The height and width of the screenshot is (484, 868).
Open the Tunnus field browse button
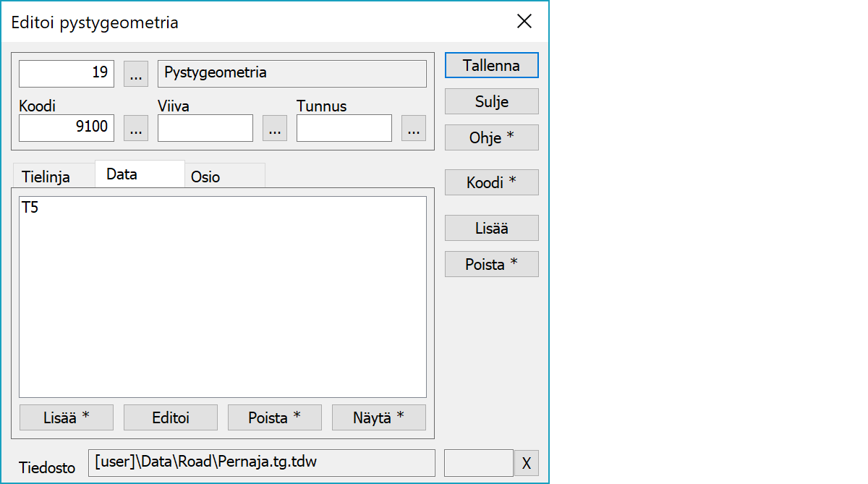414,128
